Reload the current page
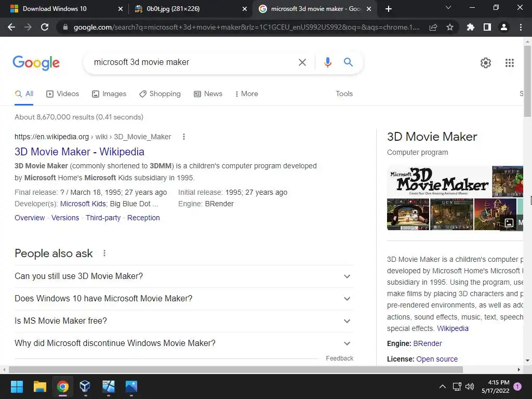This screenshot has width=532, height=399. (45, 27)
